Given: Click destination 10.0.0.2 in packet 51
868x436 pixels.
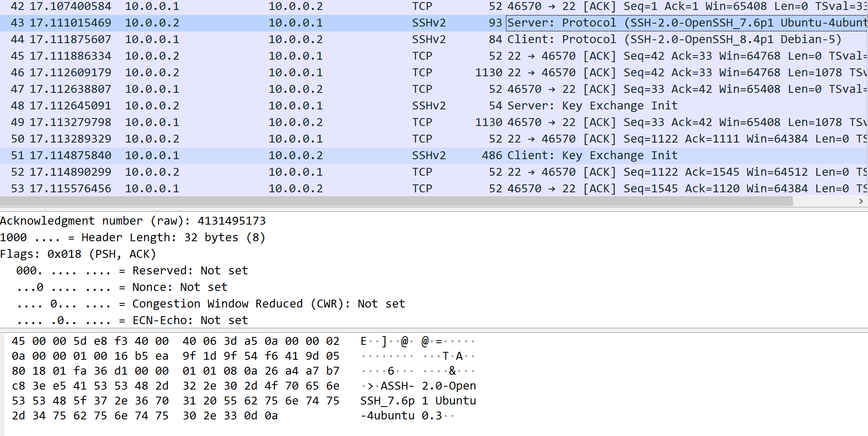Looking at the screenshot, I should 295,155.
